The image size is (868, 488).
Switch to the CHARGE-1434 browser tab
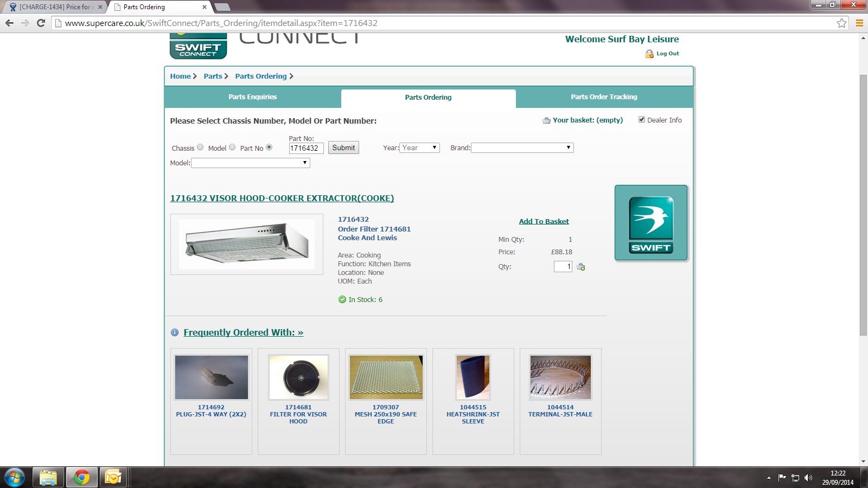[x=55, y=7]
